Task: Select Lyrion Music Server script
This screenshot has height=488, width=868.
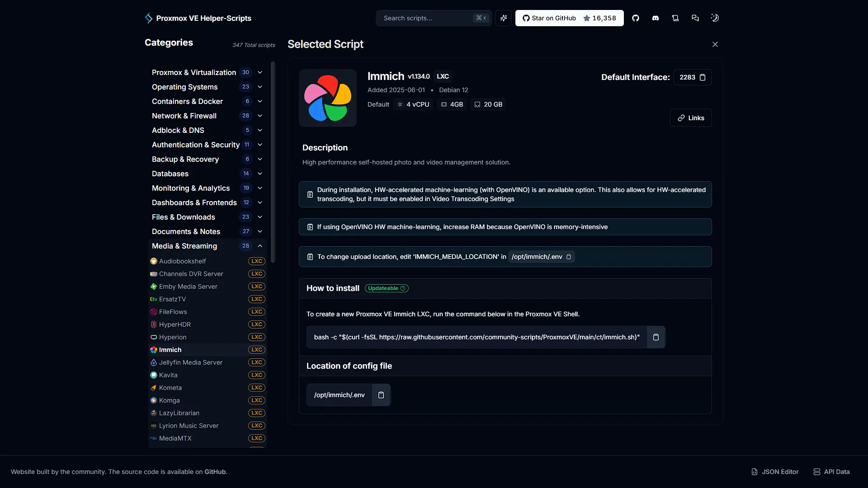Action: [x=208, y=426]
